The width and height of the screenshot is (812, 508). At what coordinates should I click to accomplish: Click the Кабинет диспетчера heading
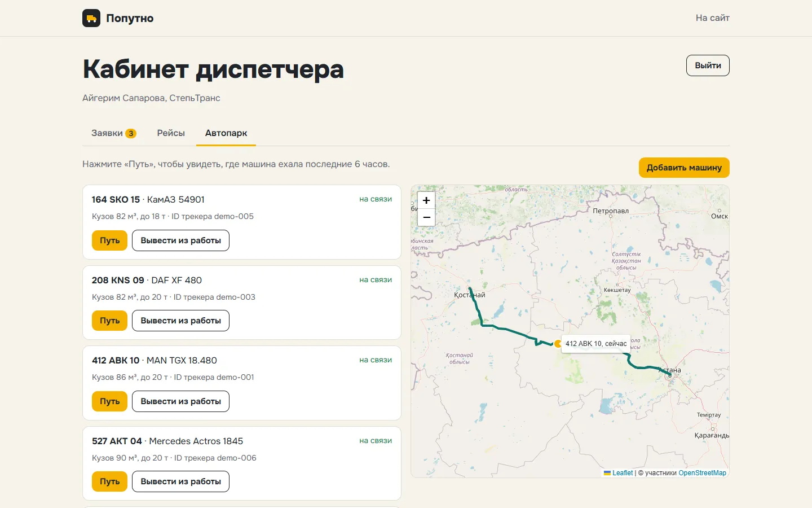pos(213,69)
